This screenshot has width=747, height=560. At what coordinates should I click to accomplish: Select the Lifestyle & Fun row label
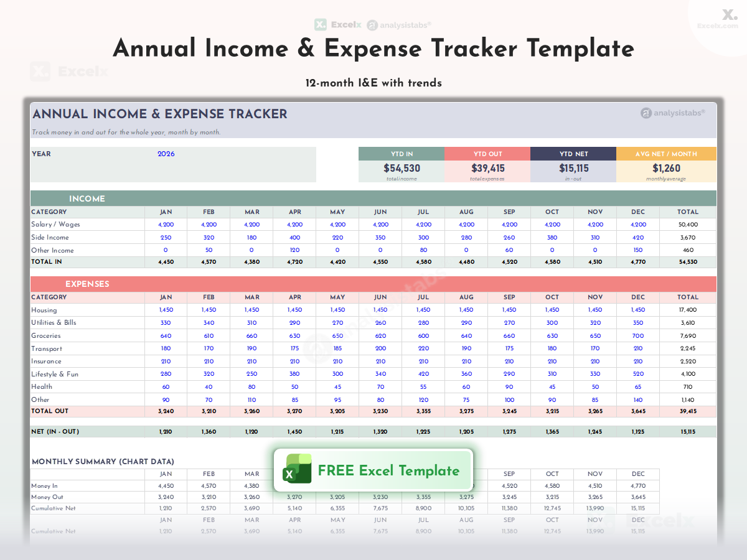[x=55, y=374]
